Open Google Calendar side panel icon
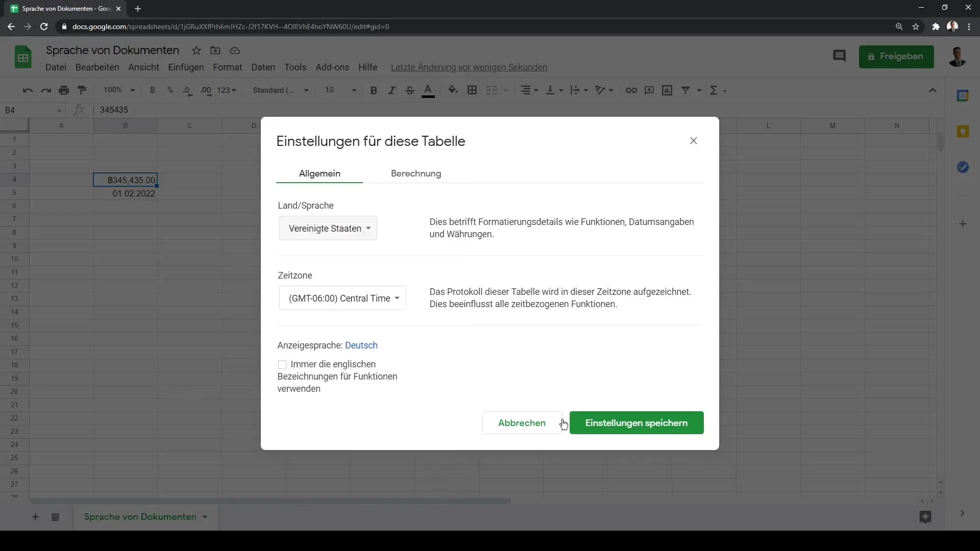Viewport: 980px width, 551px height. [963, 96]
